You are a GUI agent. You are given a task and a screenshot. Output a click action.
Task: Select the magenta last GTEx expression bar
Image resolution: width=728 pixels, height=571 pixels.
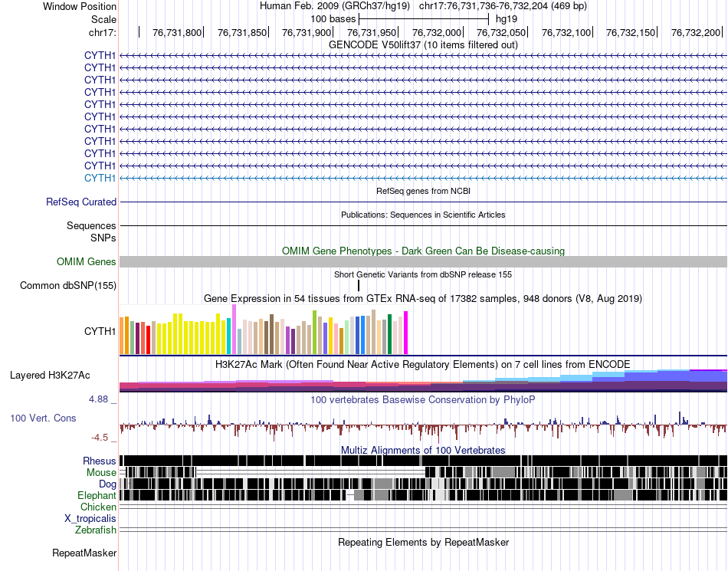pos(406,333)
